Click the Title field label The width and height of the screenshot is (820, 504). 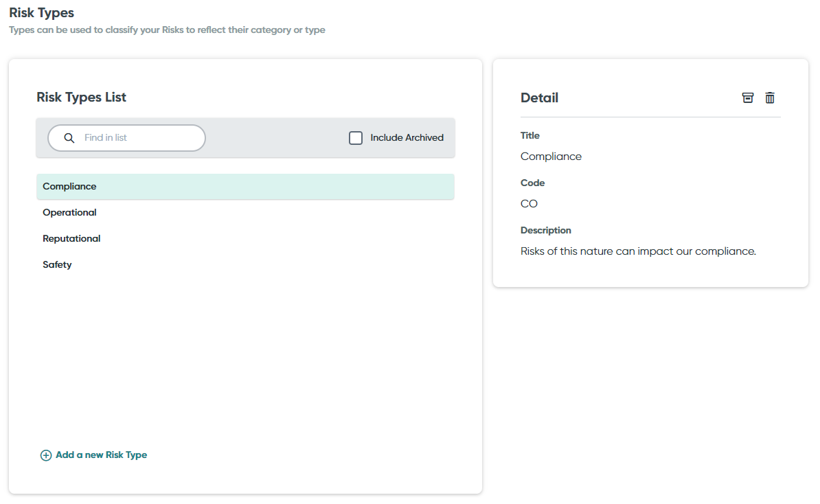[529, 135]
